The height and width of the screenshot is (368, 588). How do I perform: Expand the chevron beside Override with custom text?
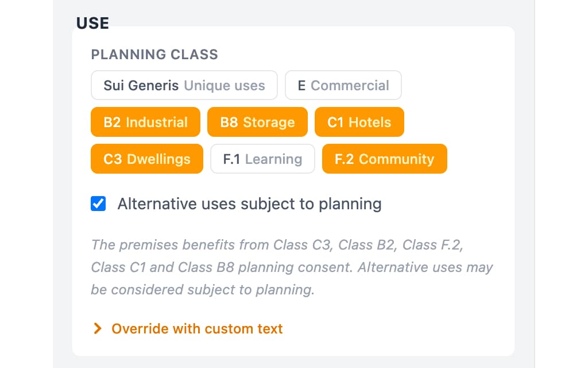(98, 329)
